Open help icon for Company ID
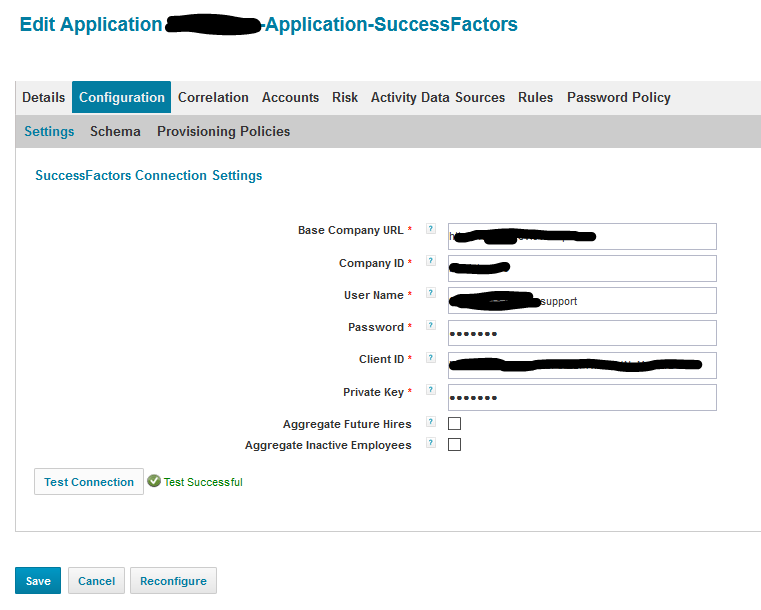This screenshot has width=761, height=610. 430,261
